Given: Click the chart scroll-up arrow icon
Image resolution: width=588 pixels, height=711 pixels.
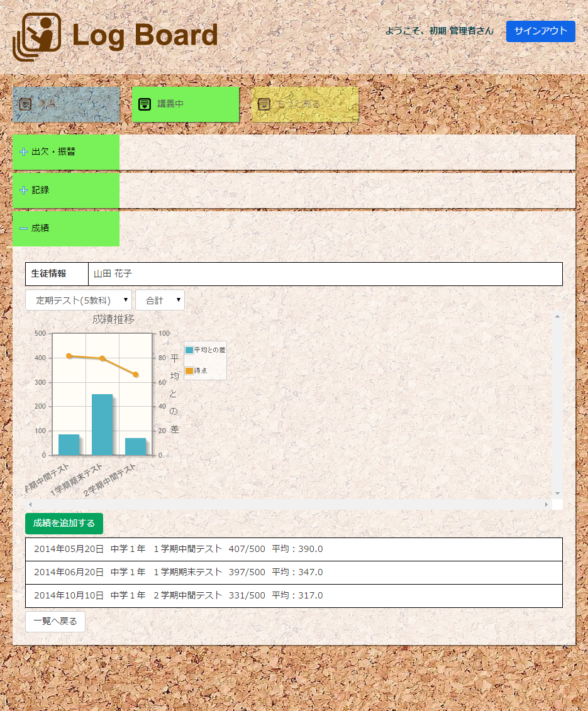Looking at the screenshot, I should (557, 316).
